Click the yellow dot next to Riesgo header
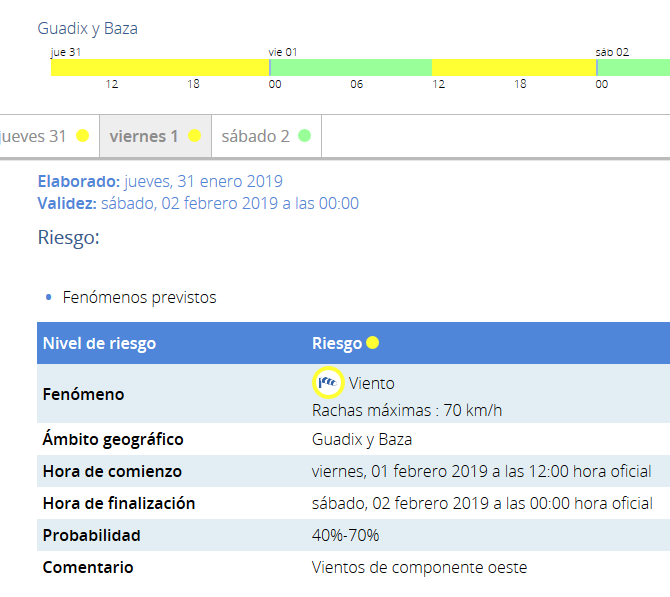 (x=372, y=343)
